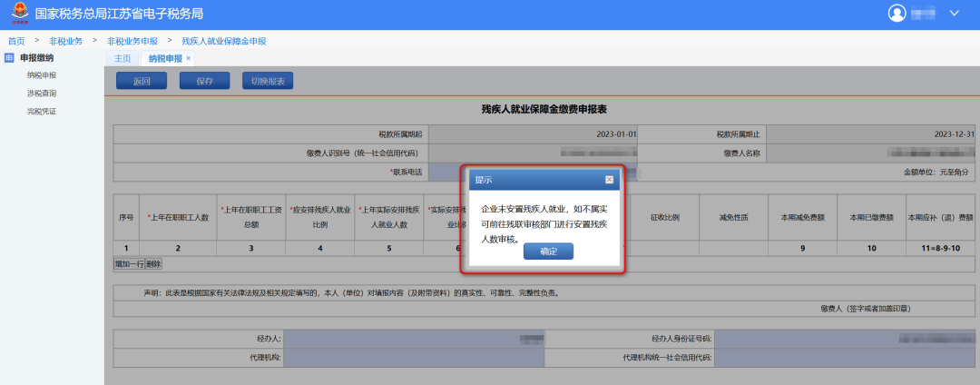Expand the 申报缴纳 sidebar heading
This screenshot has height=385, width=980.
(36, 58)
